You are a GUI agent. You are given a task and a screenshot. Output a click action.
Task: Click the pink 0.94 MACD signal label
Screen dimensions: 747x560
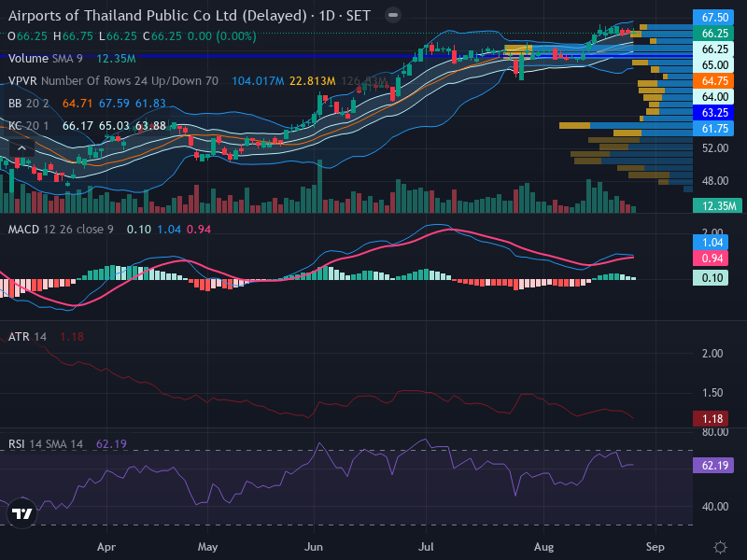tap(711, 259)
